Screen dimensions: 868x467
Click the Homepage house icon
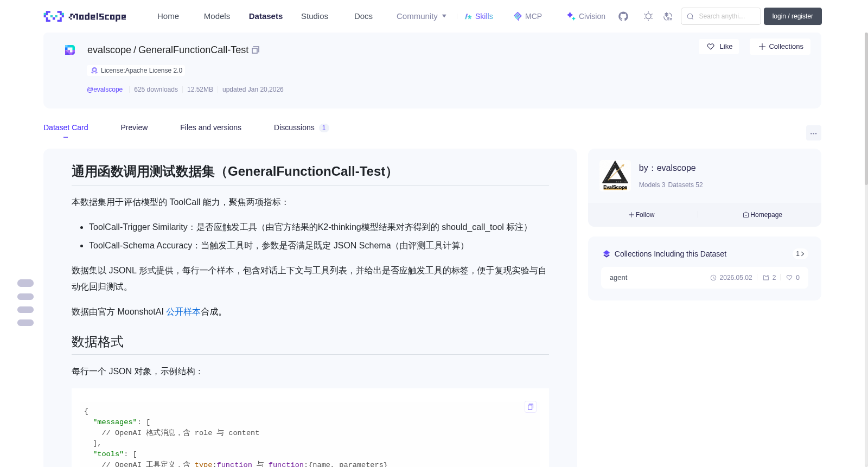(x=746, y=215)
